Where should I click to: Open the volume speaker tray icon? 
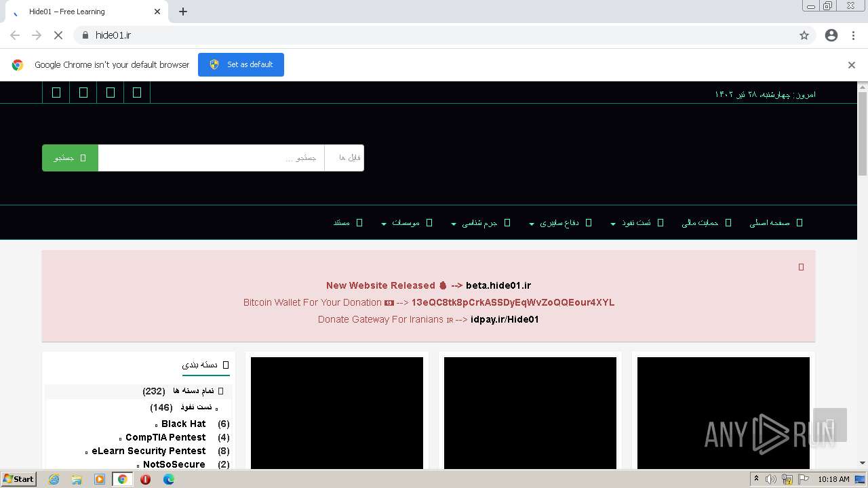pos(771,479)
